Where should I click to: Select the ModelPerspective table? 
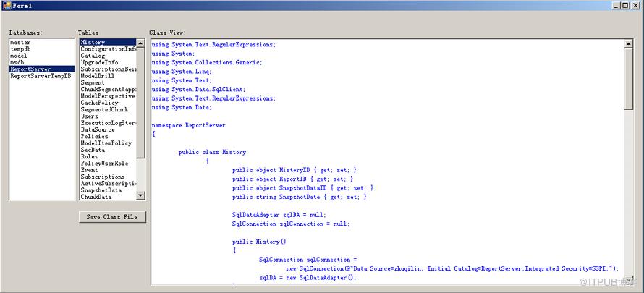108,96
